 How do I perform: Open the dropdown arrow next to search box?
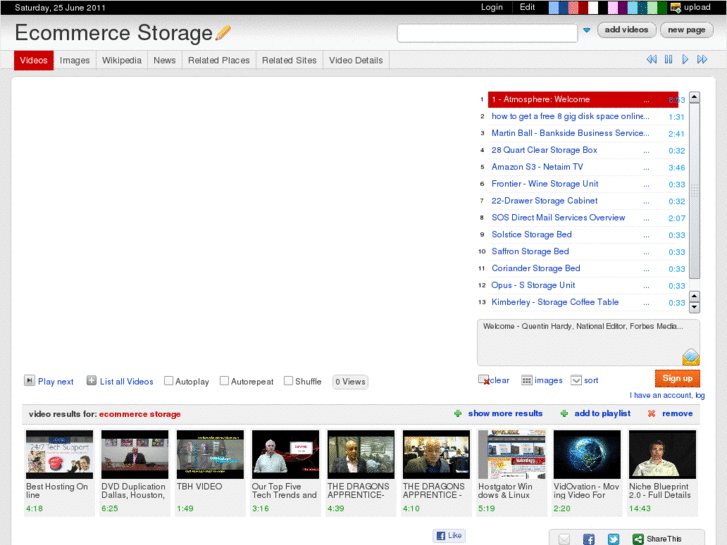(587, 31)
